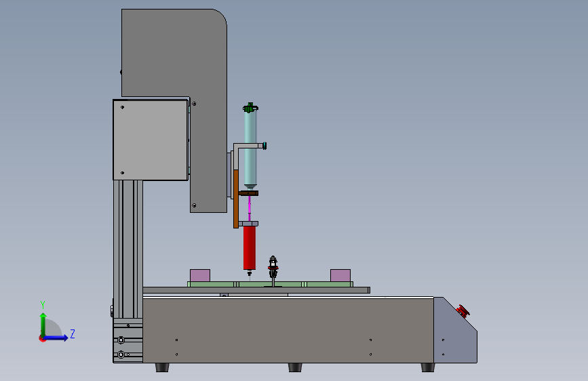This screenshot has height=381, width=588.
Task: Select the magenta rod below the syringe
Action: 250,208
